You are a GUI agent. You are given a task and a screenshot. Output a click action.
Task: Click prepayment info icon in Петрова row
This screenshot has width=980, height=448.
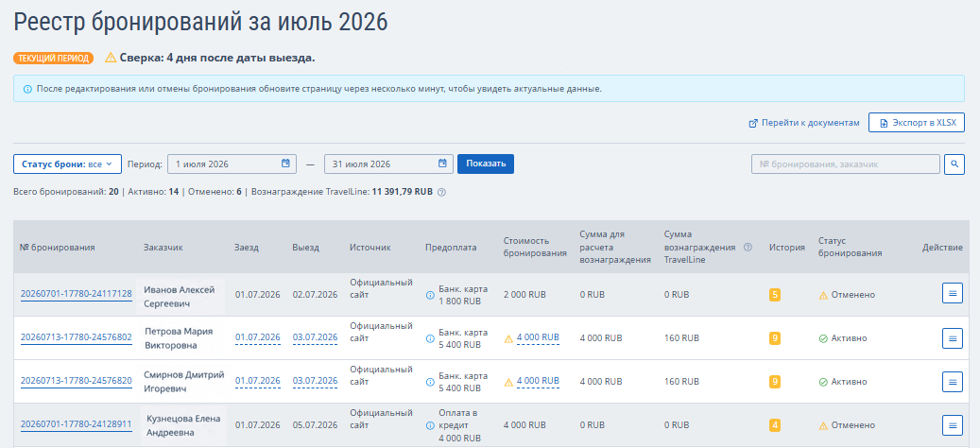click(430, 338)
